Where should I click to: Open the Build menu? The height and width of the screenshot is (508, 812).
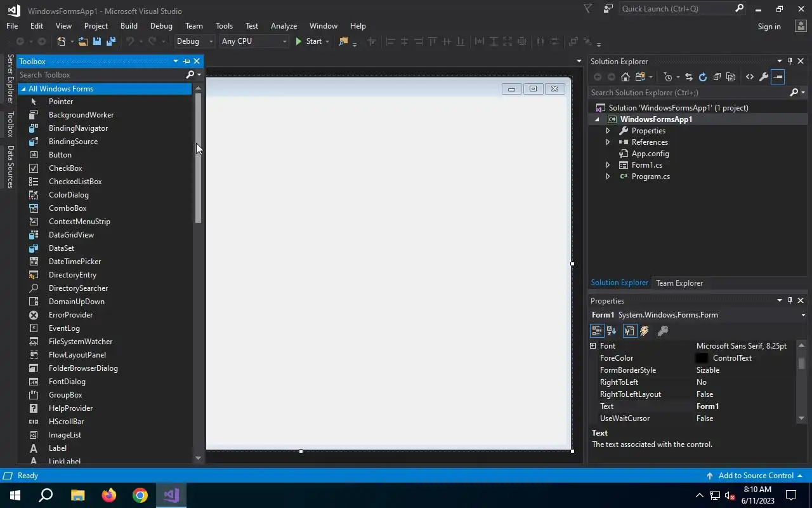point(129,26)
